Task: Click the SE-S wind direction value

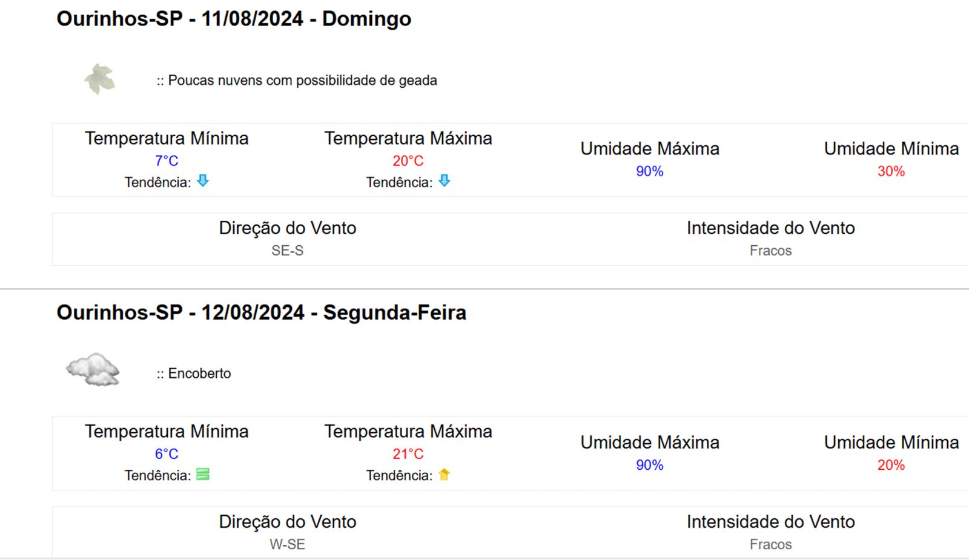Action: tap(287, 251)
